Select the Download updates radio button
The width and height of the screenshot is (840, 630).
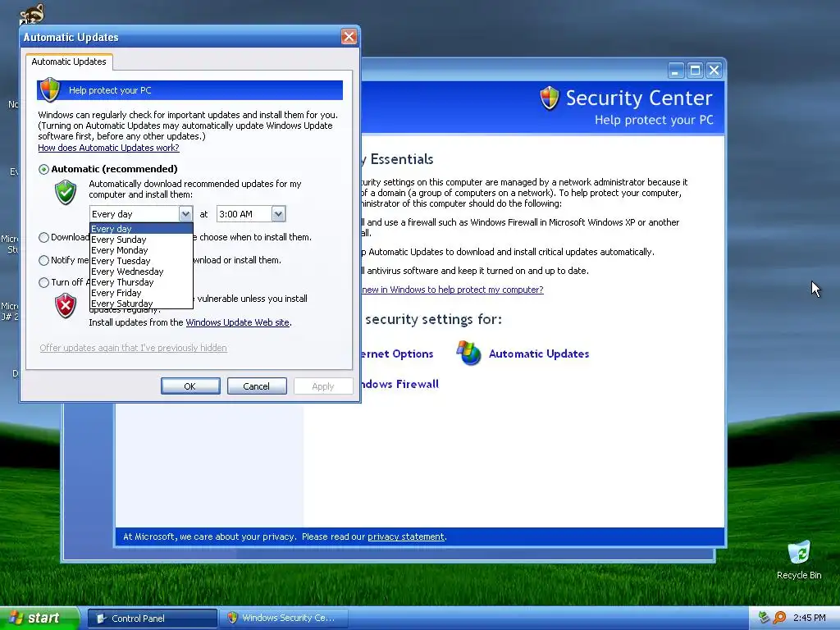44,237
